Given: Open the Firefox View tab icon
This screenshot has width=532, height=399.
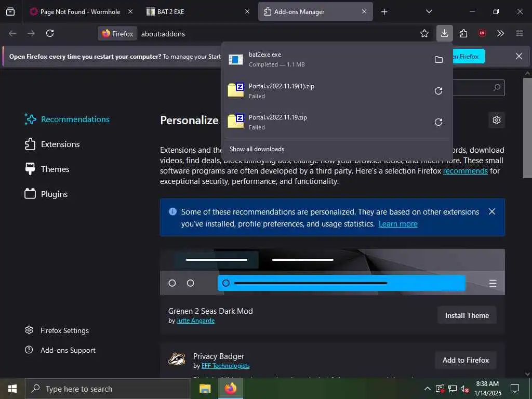Looking at the screenshot, I should pyautogui.click(x=10, y=11).
